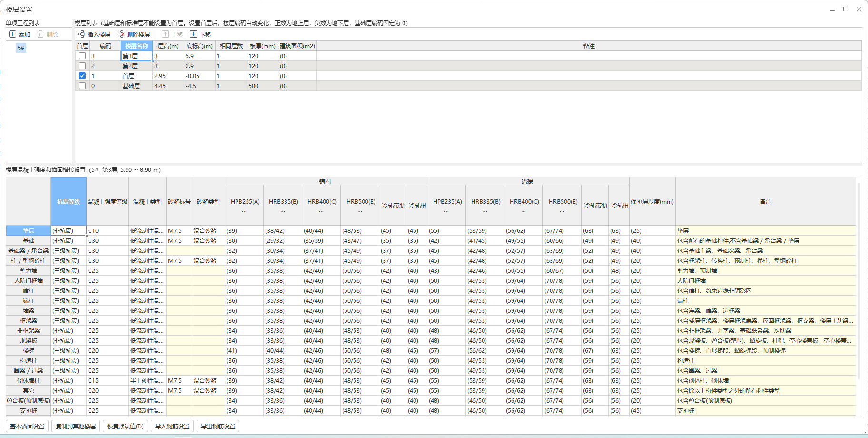868x438 pixels.
Task: Click C15 strength cell of 砌体墙柱
Action: (108, 381)
